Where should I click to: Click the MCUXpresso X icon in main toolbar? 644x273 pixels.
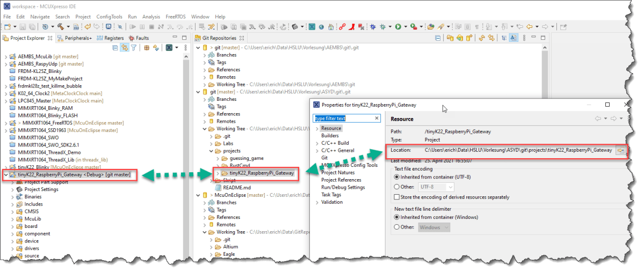(312, 27)
